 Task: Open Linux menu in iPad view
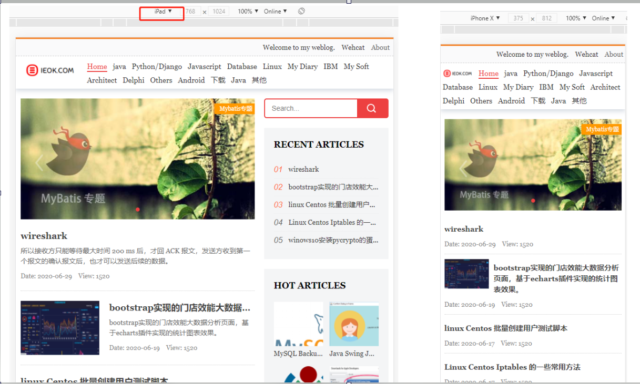coord(272,67)
